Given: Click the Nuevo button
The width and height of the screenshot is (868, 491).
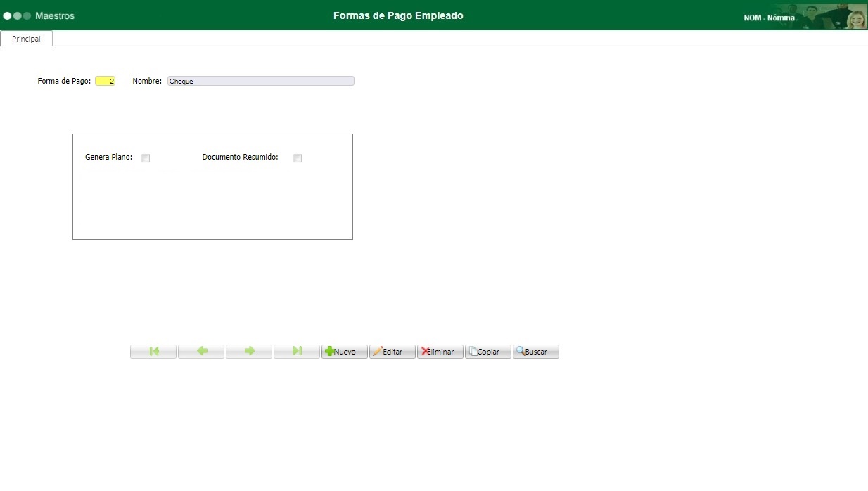Looking at the screenshot, I should 345,352.
